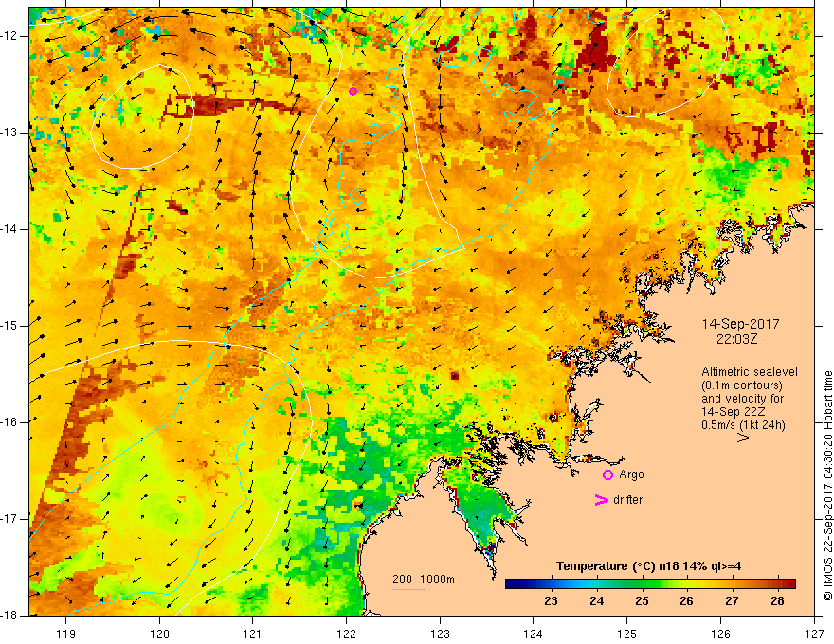Click the latitude axis label '-15'

point(9,326)
